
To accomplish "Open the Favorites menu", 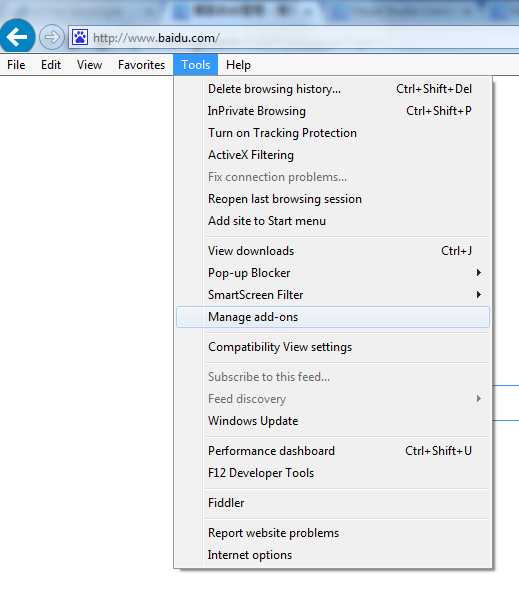I will 141,65.
